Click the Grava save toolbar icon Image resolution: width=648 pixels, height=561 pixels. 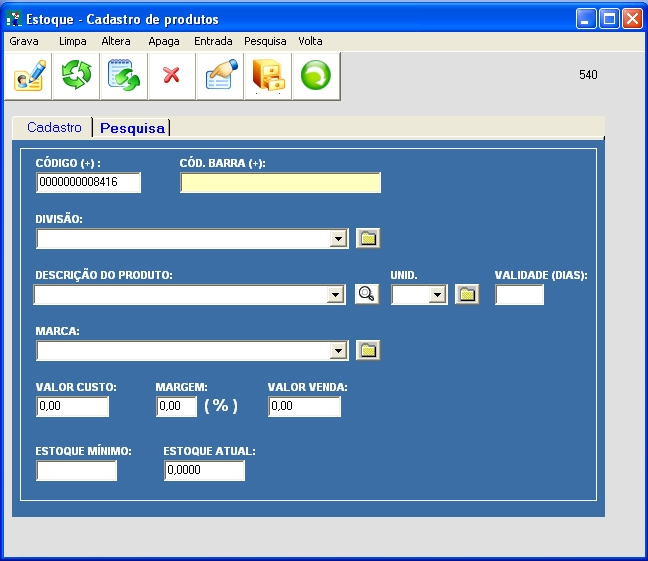point(28,76)
